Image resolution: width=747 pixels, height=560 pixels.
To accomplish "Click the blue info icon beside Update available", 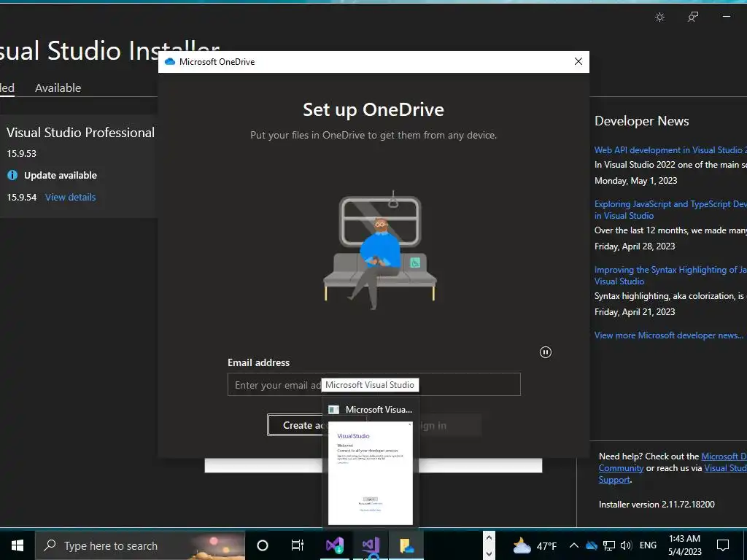I will click(12, 175).
